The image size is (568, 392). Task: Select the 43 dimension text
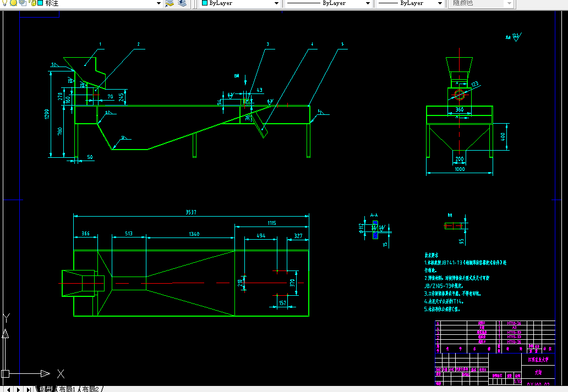[259, 90]
